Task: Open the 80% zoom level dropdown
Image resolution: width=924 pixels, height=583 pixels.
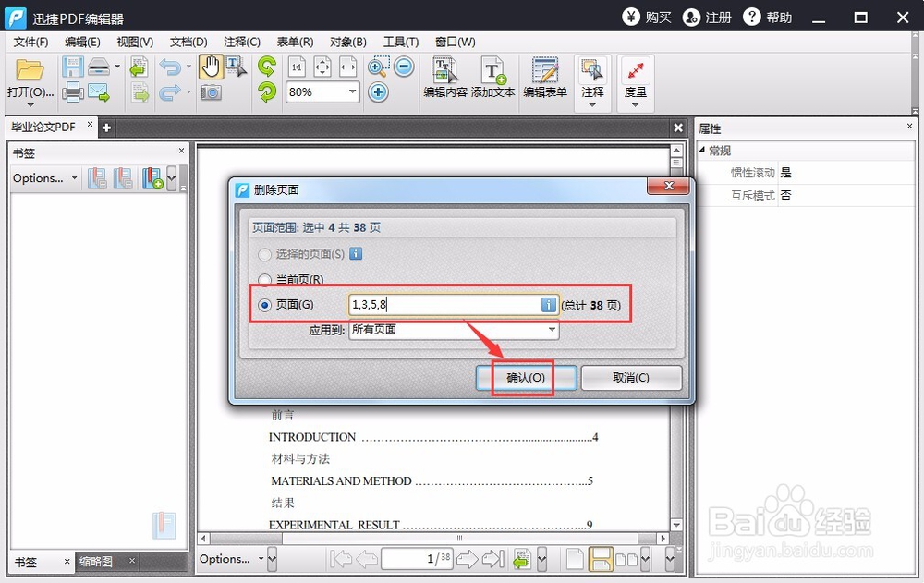Action: click(x=352, y=92)
